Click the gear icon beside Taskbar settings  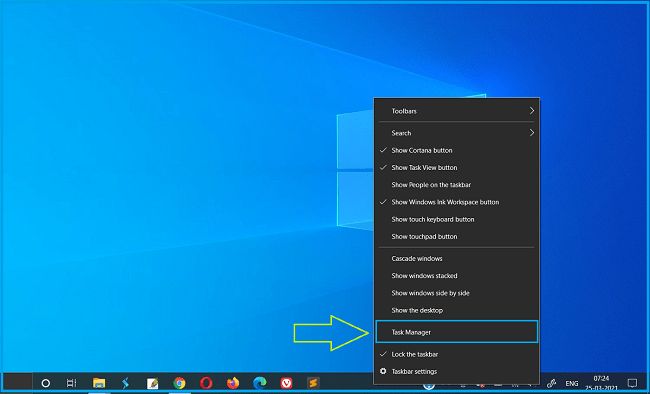(x=383, y=371)
